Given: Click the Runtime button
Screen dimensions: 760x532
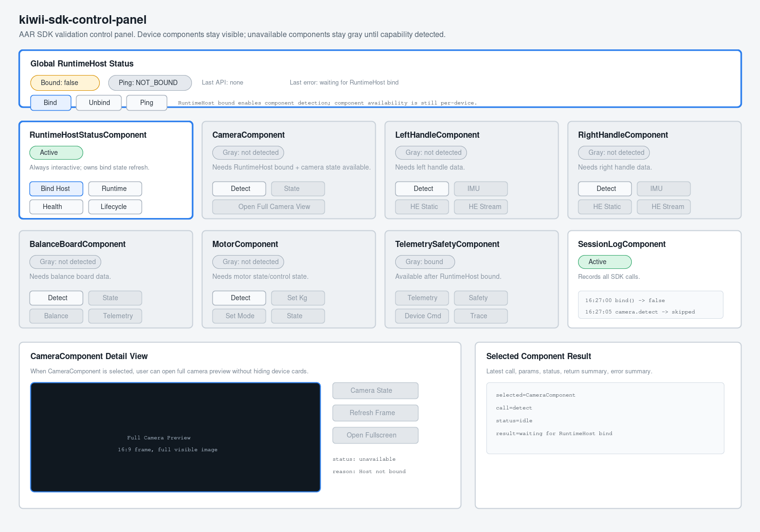Looking at the screenshot, I should pyautogui.click(x=115, y=189).
